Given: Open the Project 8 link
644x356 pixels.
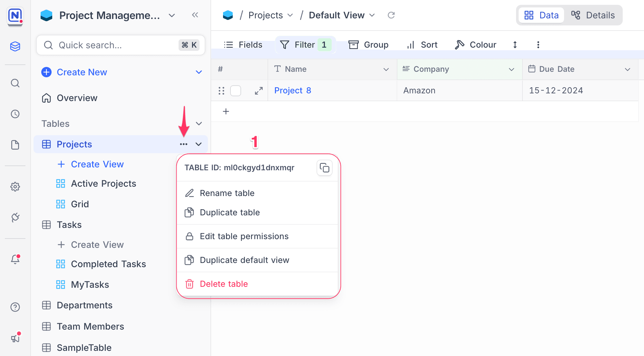Looking at the screenshot, I should pyautogui.click(x=292, y=90).
